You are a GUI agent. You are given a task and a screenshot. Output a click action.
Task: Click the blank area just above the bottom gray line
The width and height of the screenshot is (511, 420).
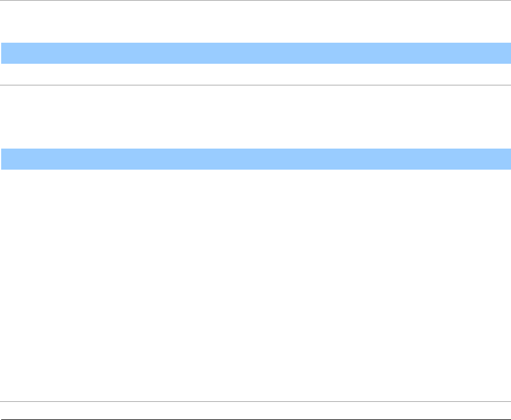click(255, 392)
